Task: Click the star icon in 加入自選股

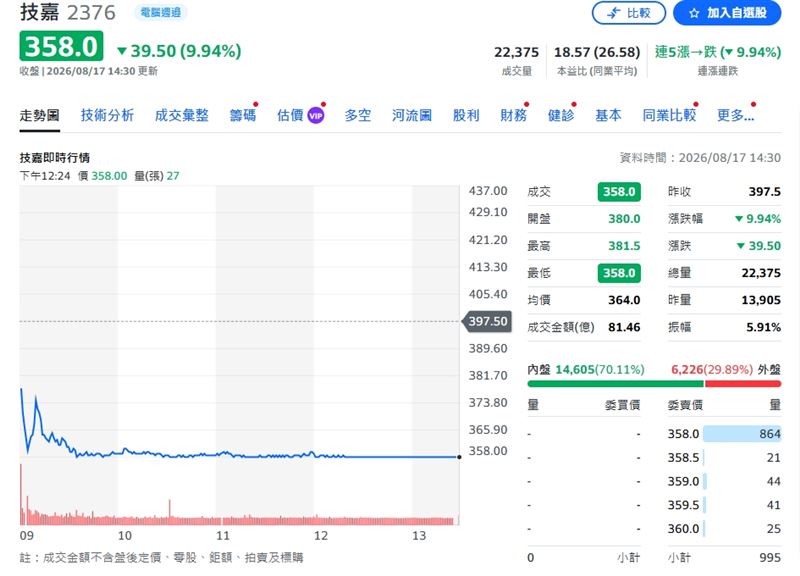Action: coord(694,13)
